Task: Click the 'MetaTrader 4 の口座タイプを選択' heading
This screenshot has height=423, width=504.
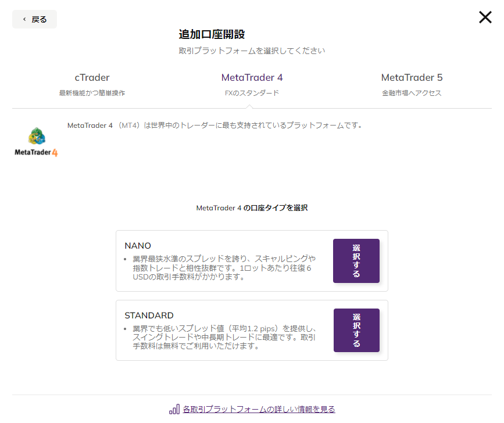Action: [252, 208]
